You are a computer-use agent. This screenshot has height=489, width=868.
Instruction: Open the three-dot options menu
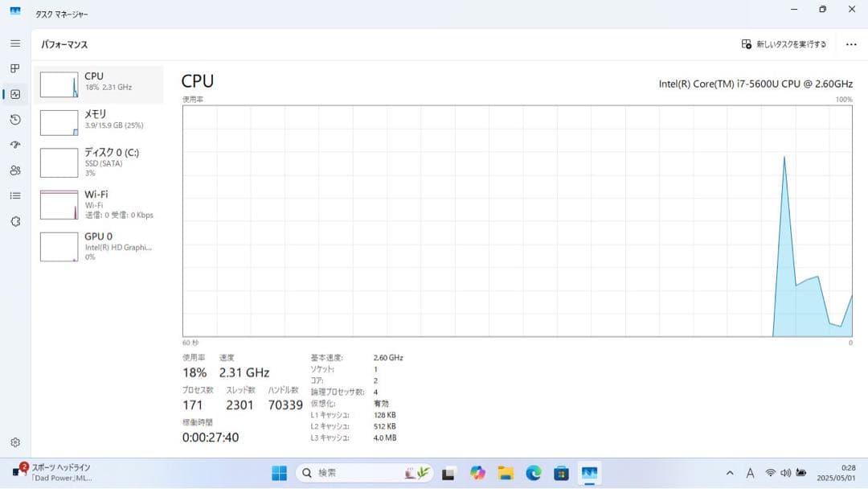coord(852,44)
